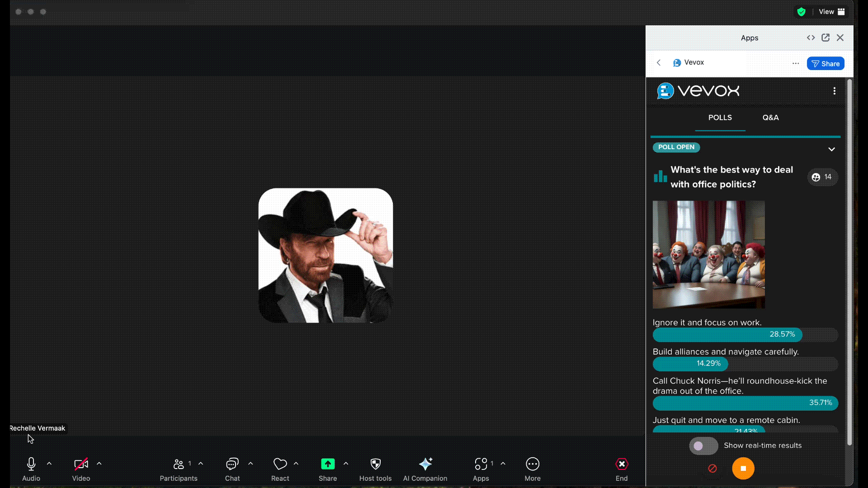Click the clown meeting poll image
Viewport: 868px width, 488px height.
(x=709, y=255)
